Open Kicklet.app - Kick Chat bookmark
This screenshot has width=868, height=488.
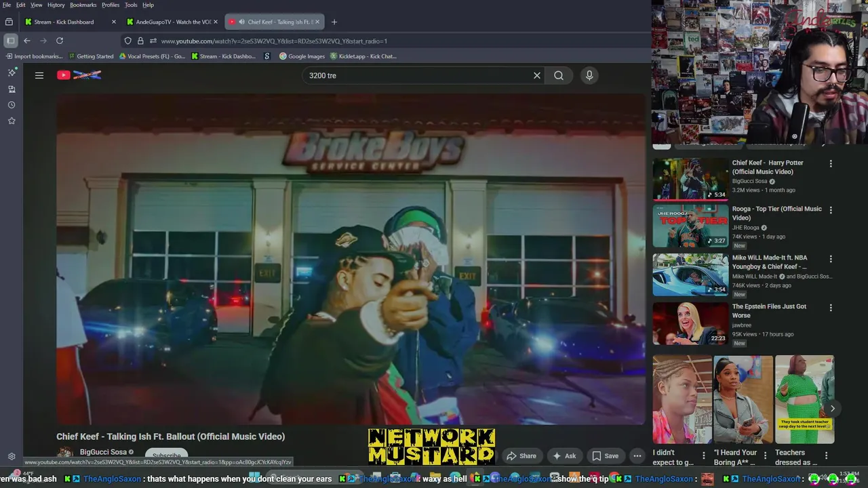tap(363, 56)
